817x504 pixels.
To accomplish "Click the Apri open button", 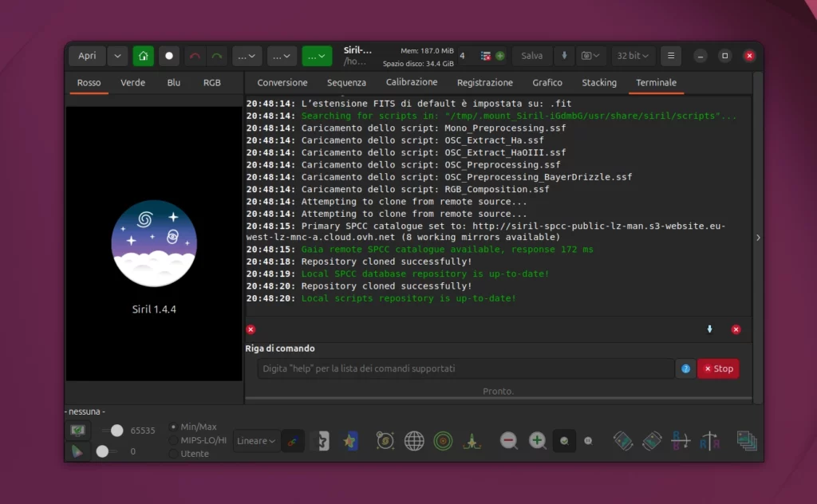I will click(87, 56).
